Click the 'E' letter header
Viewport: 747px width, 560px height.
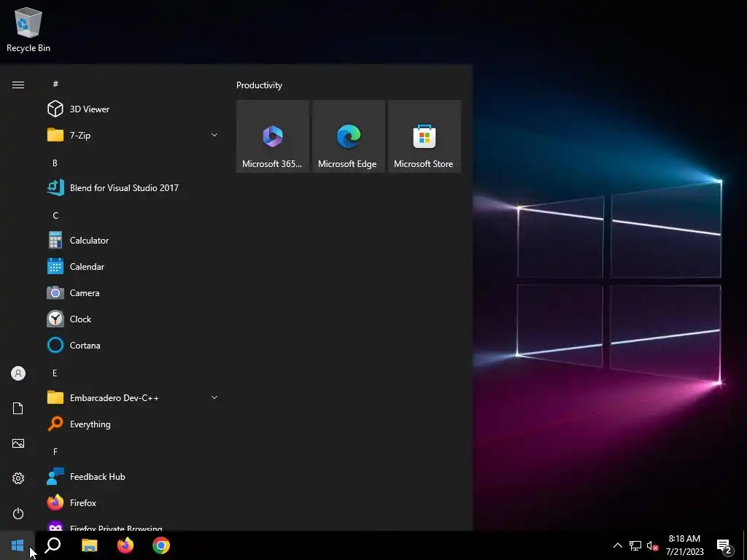pos(55,373)
